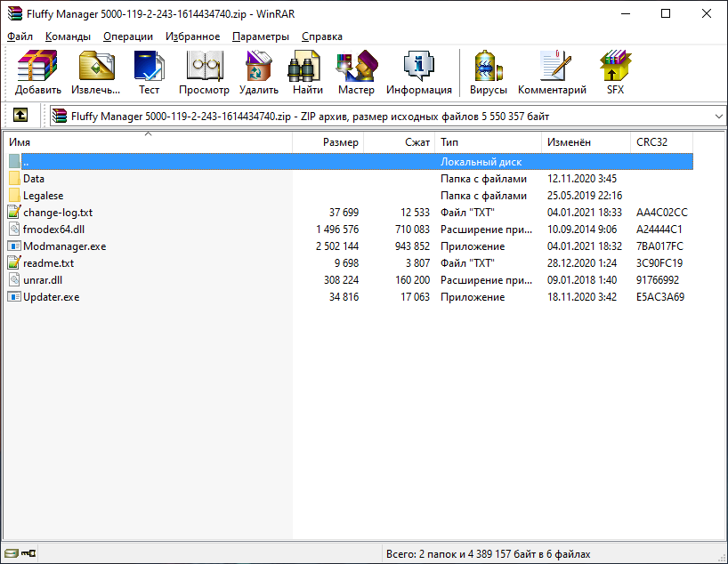
Task: Sort by the CRC32 column header
Action: coord(661,142)
